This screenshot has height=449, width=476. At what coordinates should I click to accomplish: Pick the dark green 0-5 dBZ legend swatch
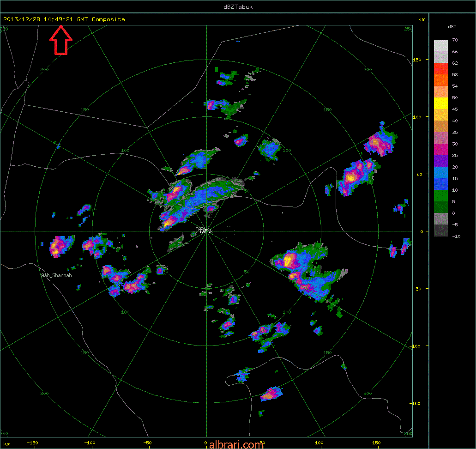tap(441, 207)
